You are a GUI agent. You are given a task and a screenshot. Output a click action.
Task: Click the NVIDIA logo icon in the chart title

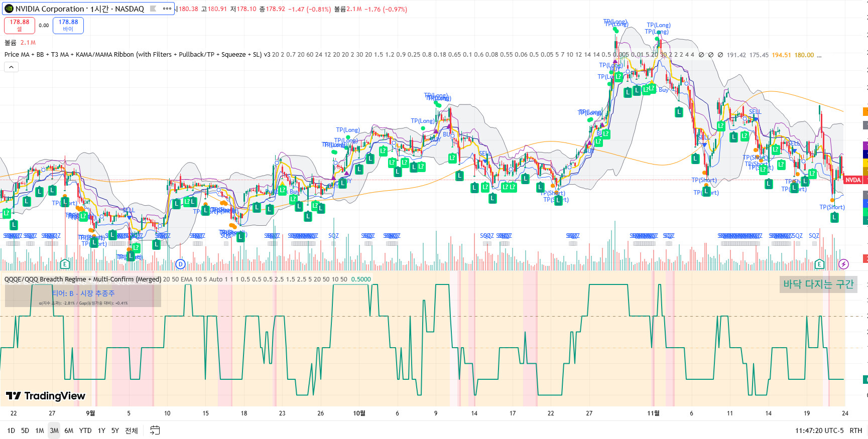9,9
